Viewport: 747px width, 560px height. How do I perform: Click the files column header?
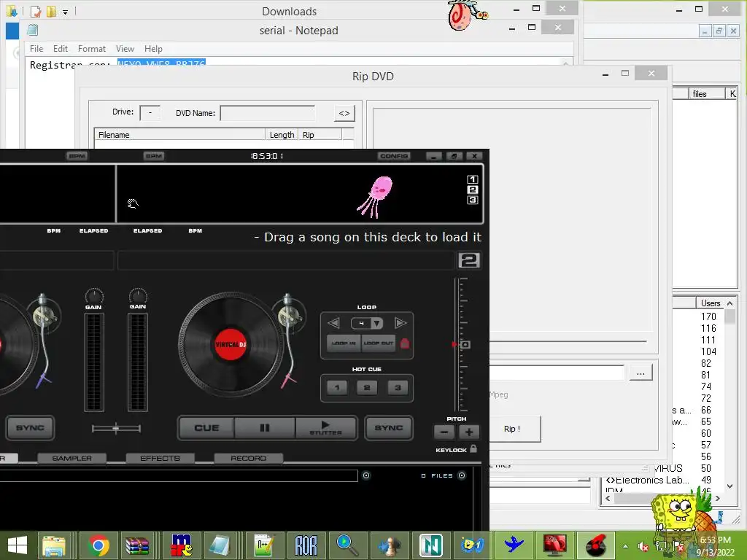click(x=707, y=94)
